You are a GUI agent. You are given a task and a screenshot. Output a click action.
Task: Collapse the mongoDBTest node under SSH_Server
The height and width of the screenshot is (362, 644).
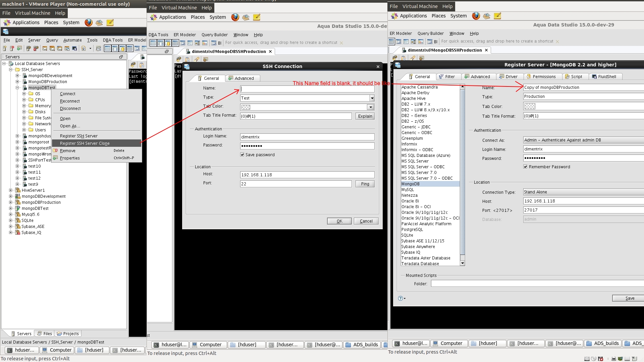(17, 88)
